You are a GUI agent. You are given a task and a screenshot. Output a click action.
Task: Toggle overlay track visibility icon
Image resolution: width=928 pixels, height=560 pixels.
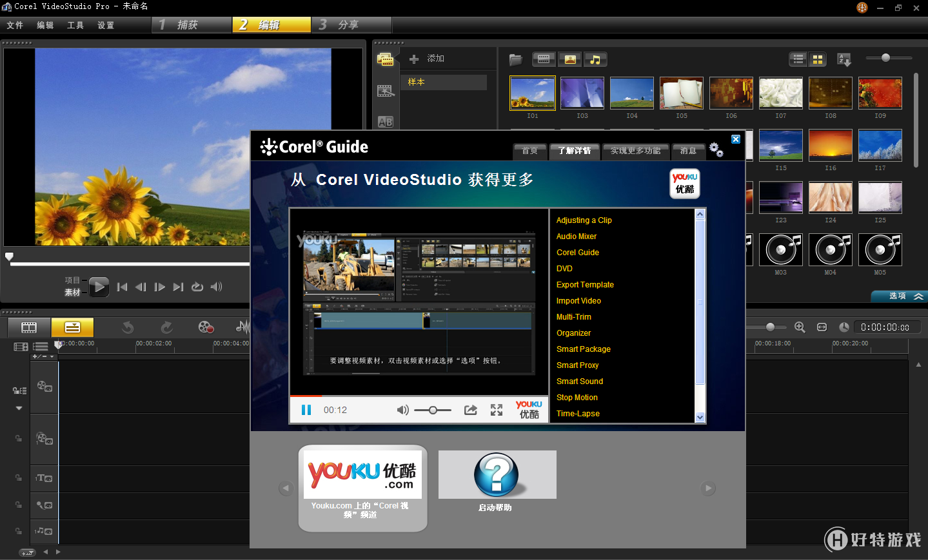click(44, 439)
